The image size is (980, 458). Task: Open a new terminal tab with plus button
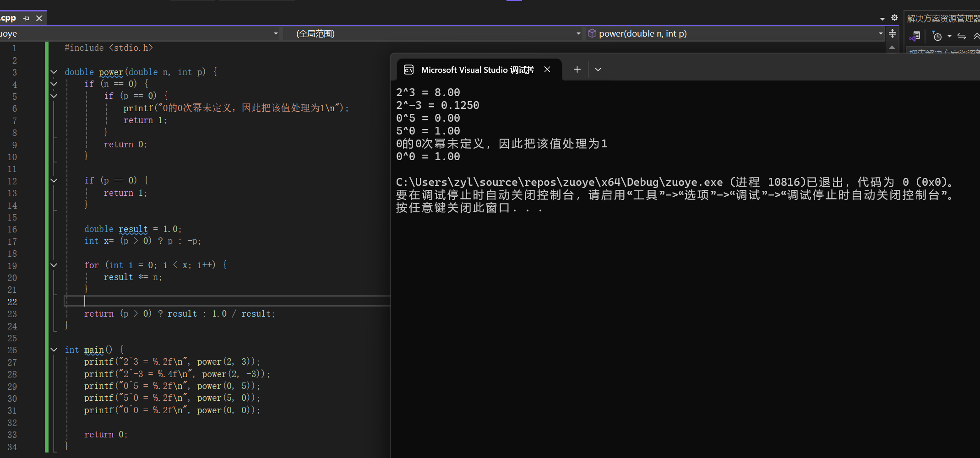(x=577, y=70)
